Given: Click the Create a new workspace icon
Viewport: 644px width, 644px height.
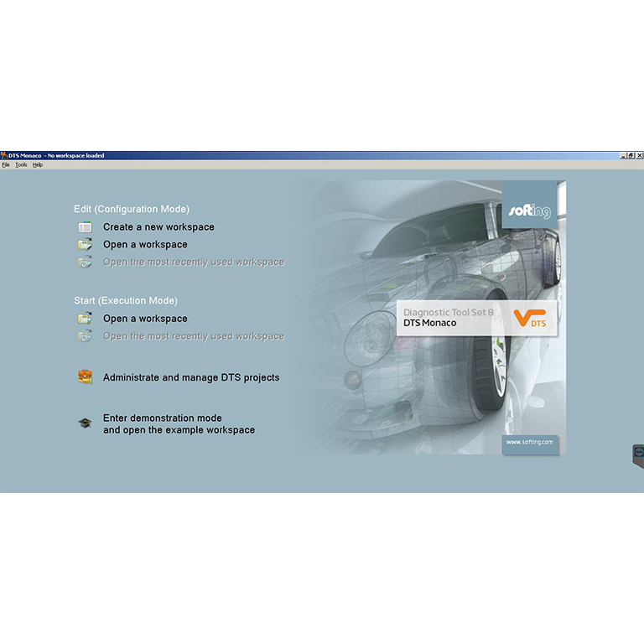Looking at the screenshot, I should (85, 227).
